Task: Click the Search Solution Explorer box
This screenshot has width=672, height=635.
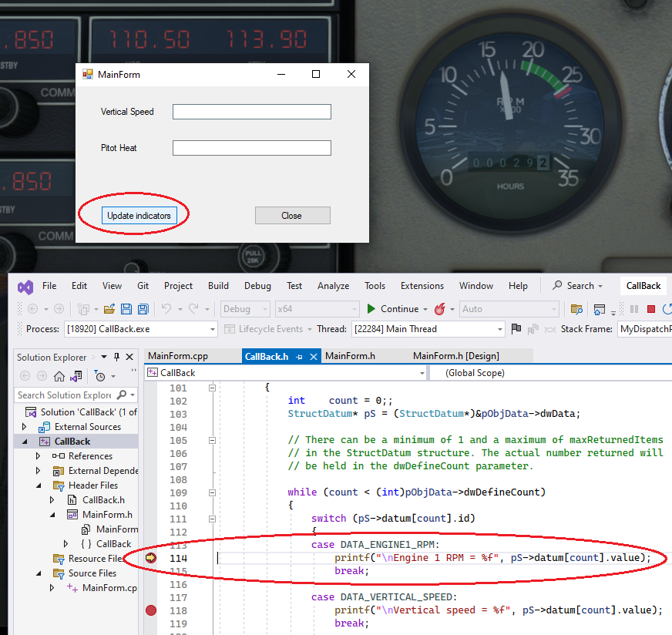Action: tap(66, 395)
